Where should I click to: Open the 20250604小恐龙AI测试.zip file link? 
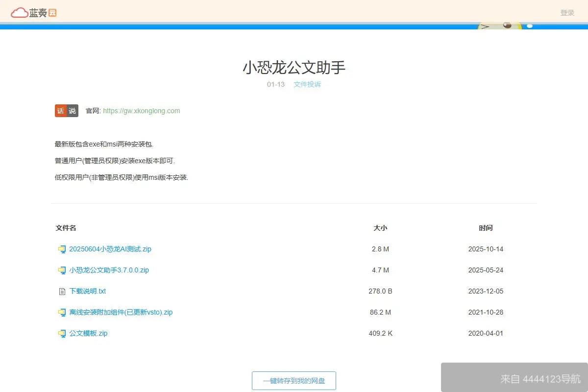(110, 249)
